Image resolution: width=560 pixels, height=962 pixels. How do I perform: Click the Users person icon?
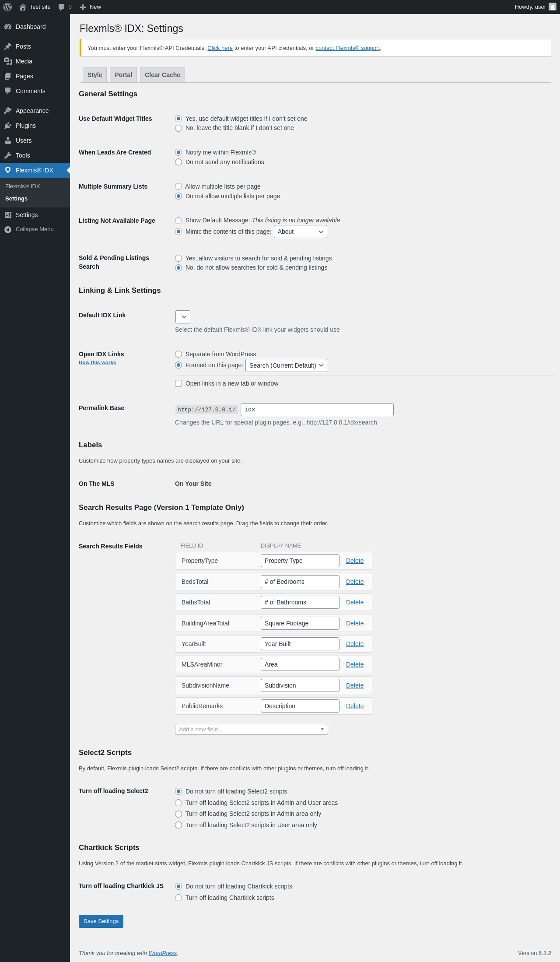[x=8, y=140]
